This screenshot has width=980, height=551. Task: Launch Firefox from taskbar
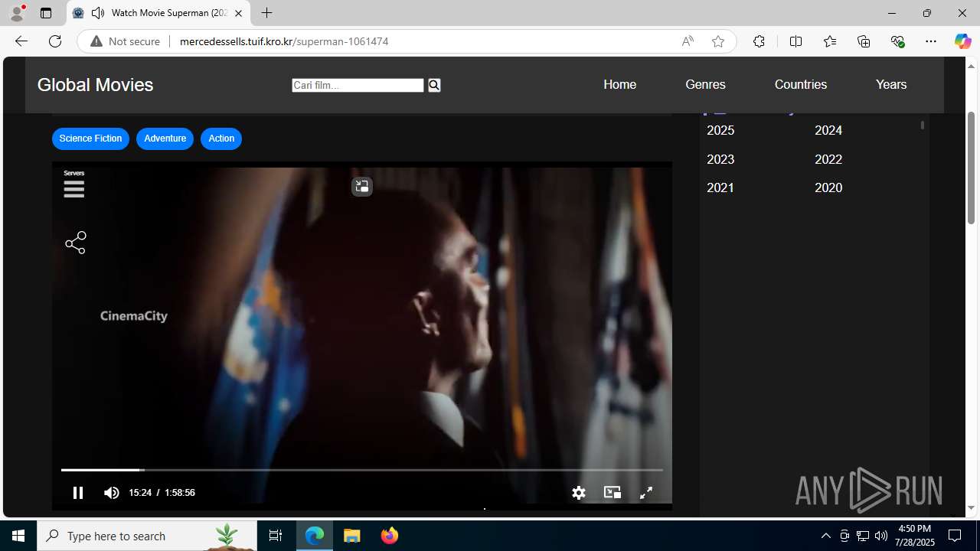pyautogui.click(x=390, y=536)
